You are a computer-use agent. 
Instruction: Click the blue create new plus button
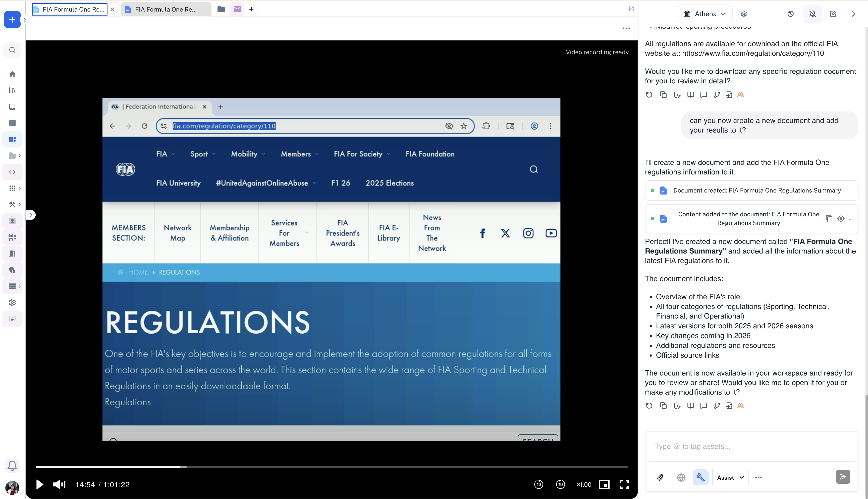[x=12, y=20]
